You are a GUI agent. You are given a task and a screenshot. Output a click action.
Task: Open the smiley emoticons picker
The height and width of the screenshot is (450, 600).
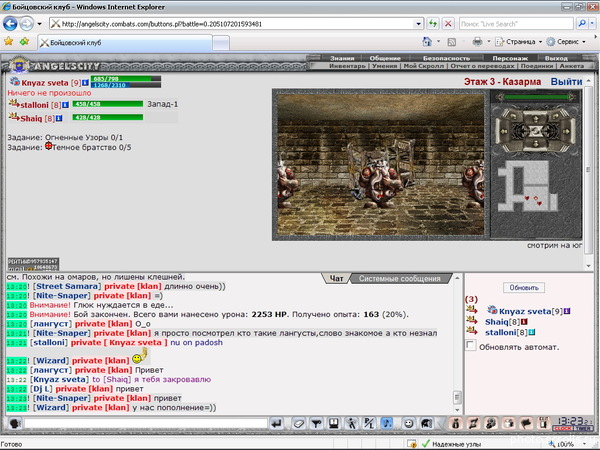pyautogui.click(x=409, y=423)
